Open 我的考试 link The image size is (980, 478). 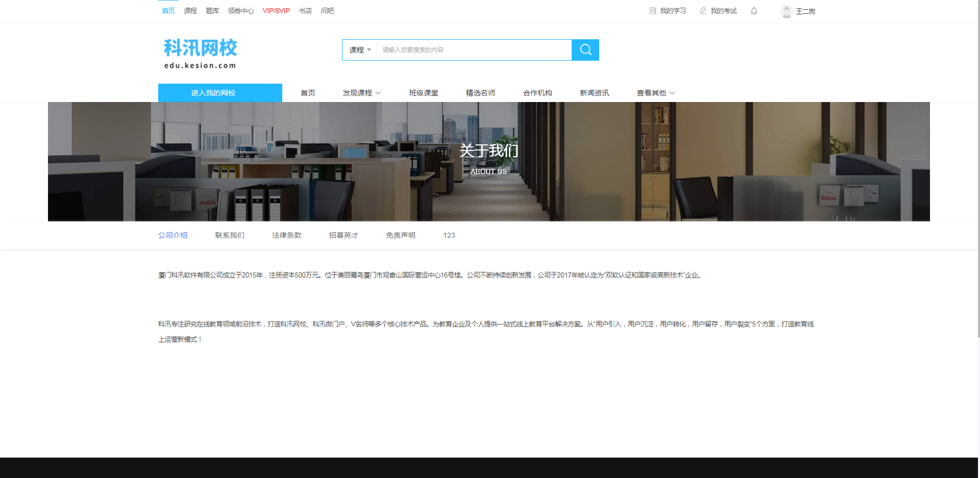(x=723, y=11)
